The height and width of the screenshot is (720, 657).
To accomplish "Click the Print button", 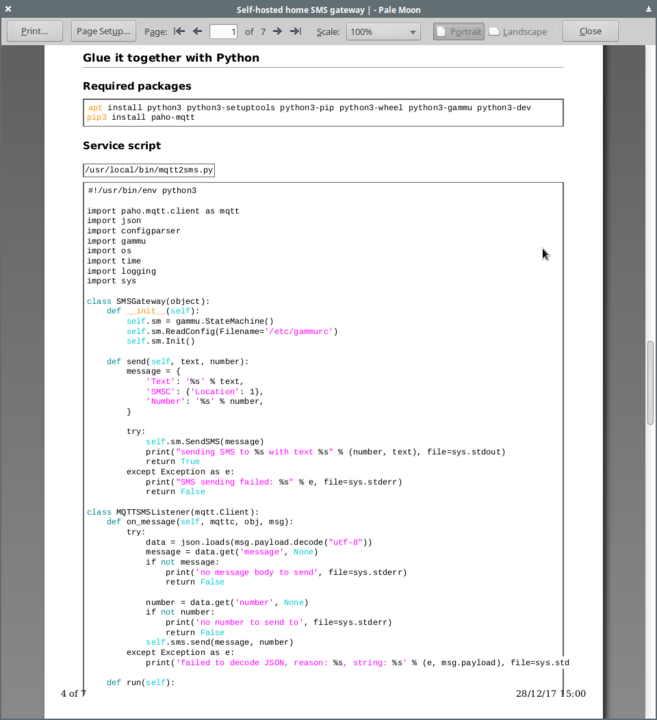I will click(35, 31).
